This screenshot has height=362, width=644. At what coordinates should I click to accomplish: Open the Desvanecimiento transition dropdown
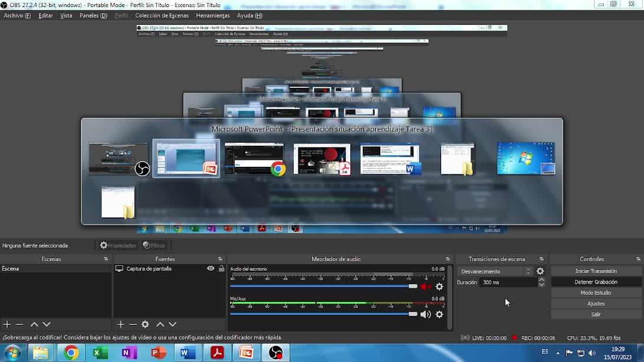(494, 271)
